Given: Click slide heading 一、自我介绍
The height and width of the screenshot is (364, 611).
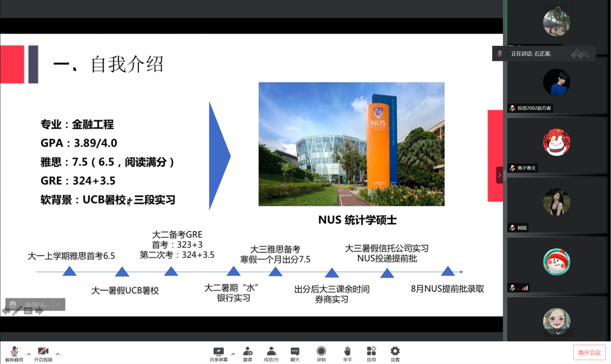Looking at the screenshot, I should [109, 64].
